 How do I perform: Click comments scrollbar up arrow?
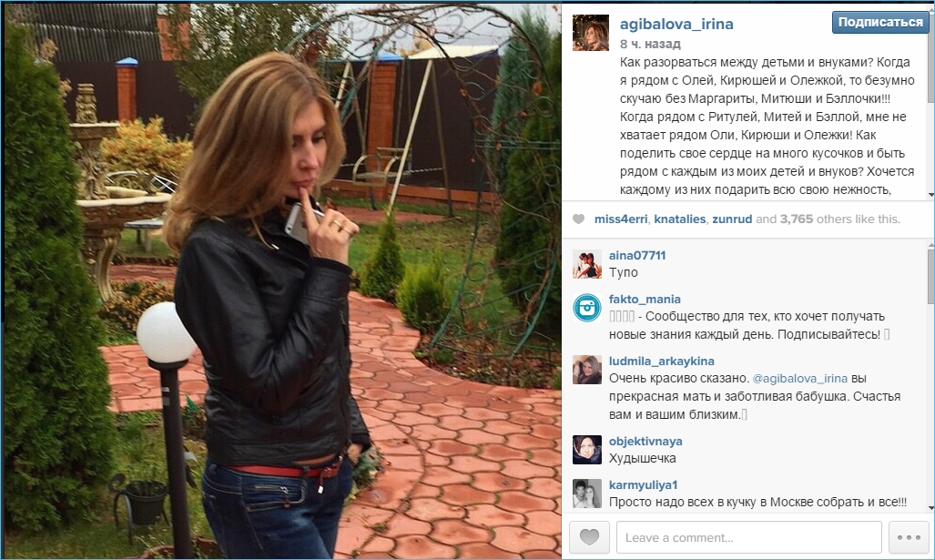pos(930,245)
